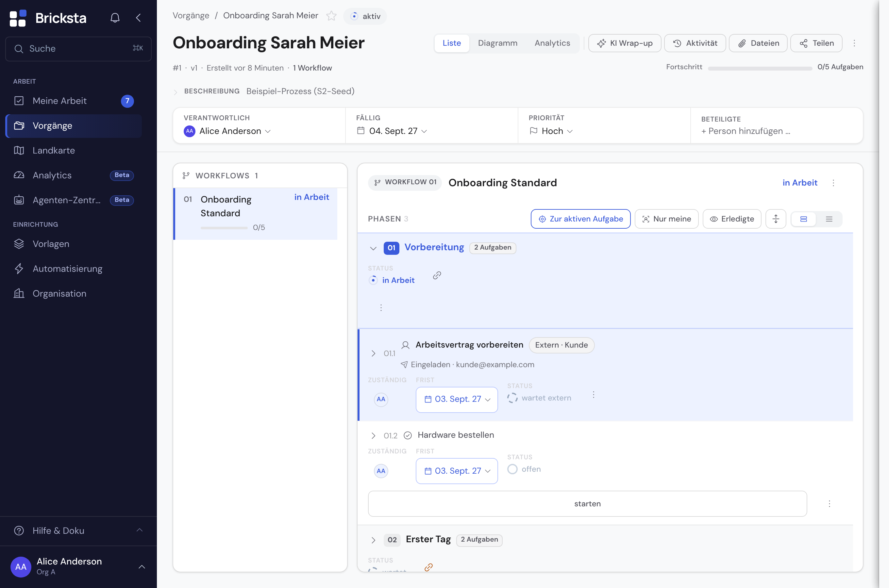The image size is (889, 588).
Task: Click the Teilen button
Action: (816, 43)
